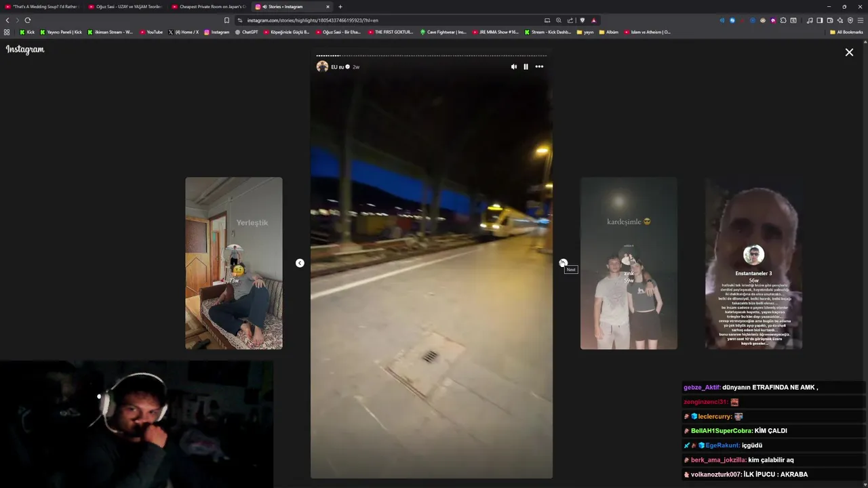View site information icon in address bar
This screenshot has height=488, width=868.
click(240, 20)
